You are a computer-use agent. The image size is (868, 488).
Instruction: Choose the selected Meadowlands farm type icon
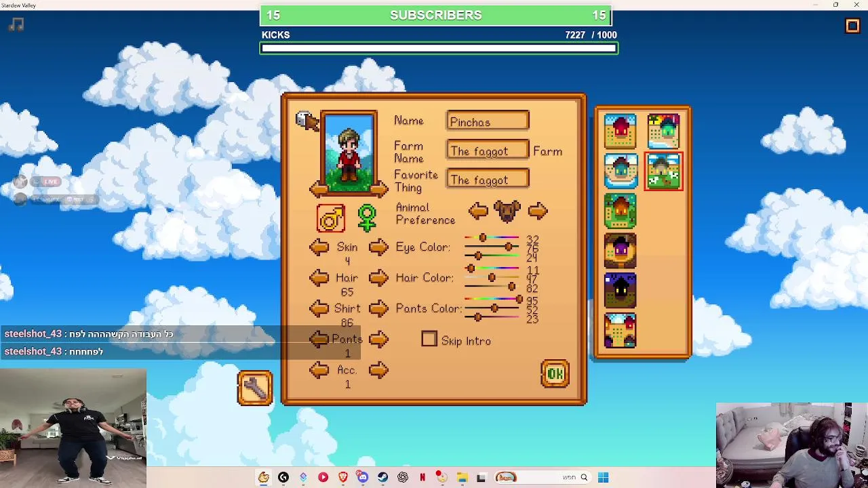663,171
